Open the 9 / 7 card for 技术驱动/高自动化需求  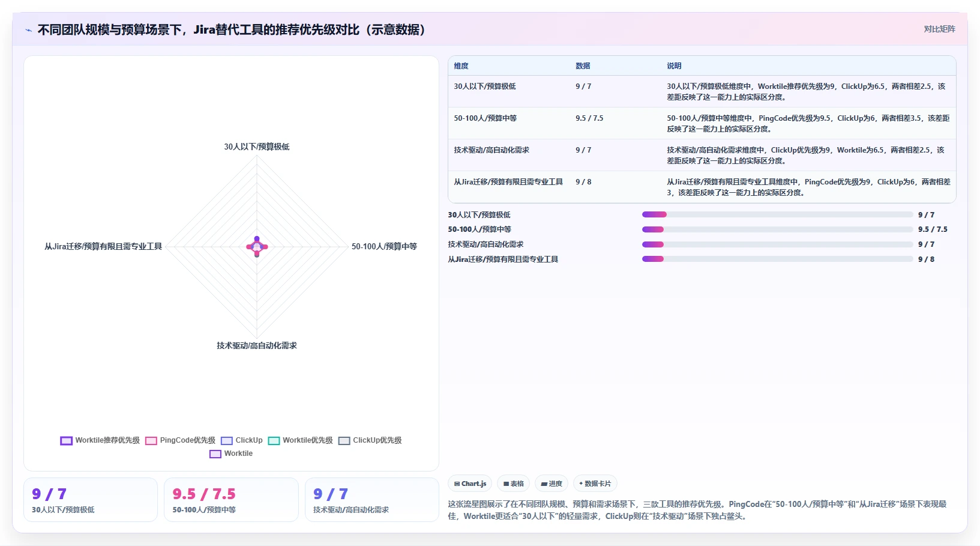pyautogui.click(x=372, y=500)
